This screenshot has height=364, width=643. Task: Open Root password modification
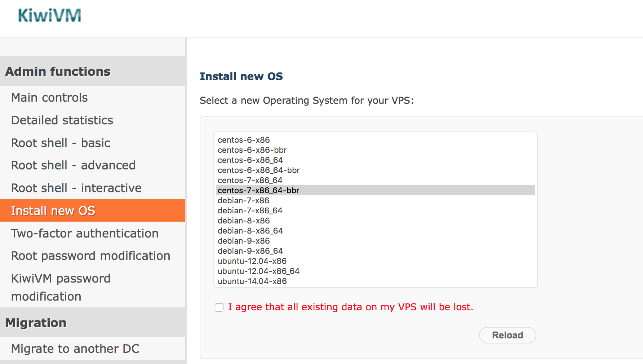tap(90, 256)
